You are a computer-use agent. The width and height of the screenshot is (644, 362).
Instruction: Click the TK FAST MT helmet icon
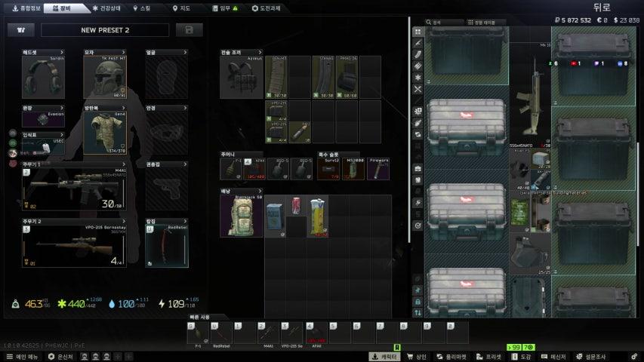[105, 78]
